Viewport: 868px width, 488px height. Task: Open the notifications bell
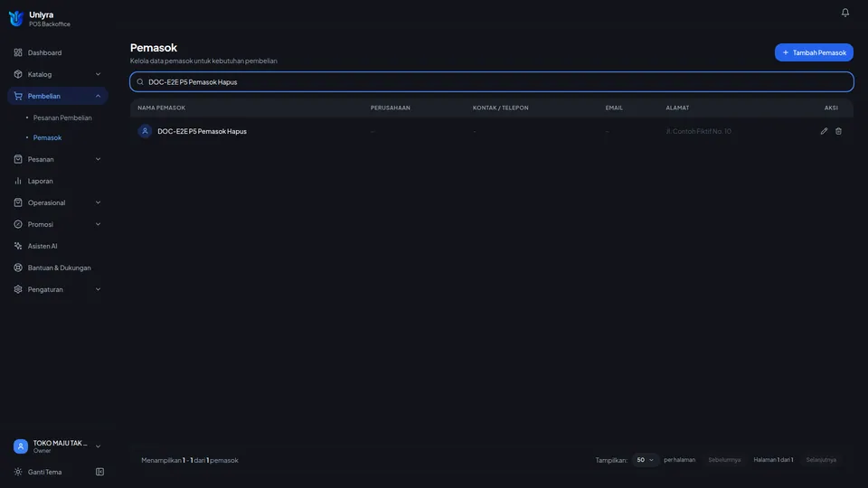point(844,12)
